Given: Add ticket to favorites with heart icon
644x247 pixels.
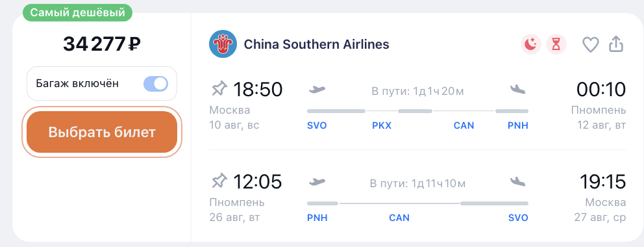Looking at the screenshot, I should 591,44.
